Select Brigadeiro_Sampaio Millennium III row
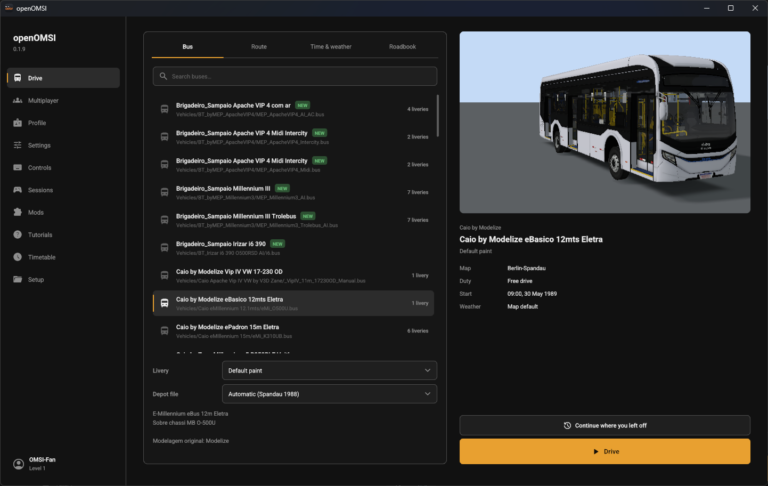This screenshot has height=486, width=768. [293, 193]
